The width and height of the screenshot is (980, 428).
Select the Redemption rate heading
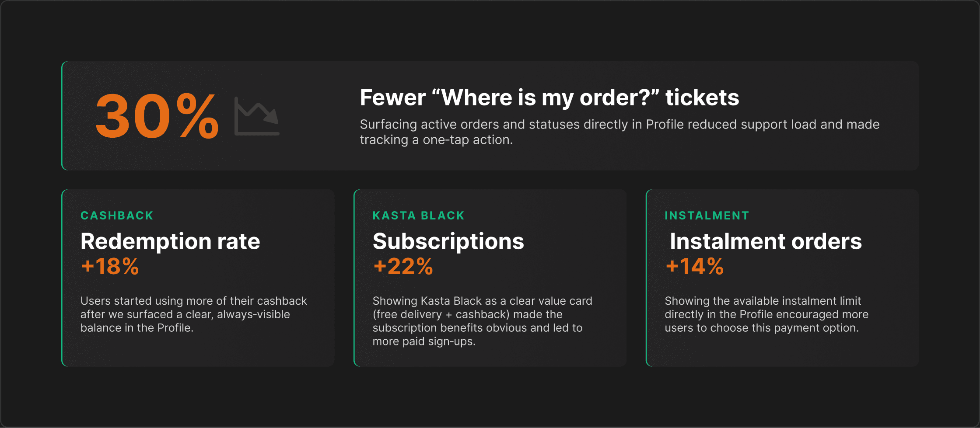(170, 241)
